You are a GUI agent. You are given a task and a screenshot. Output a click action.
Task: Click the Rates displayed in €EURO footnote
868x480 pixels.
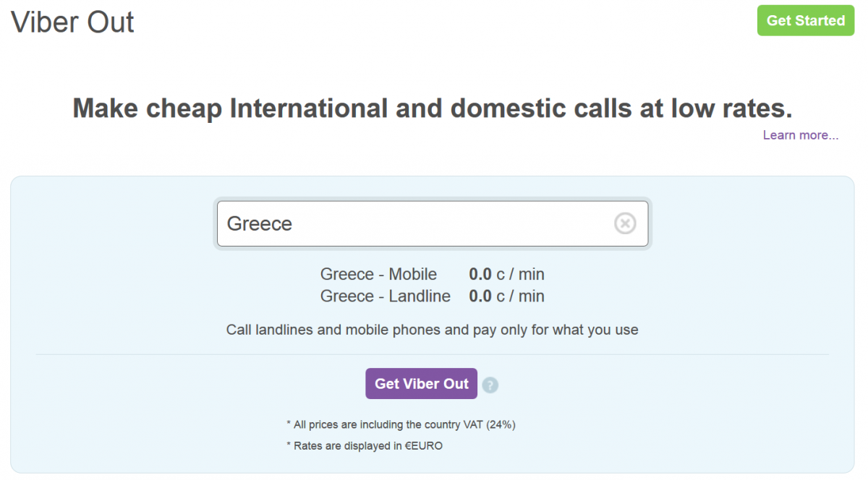[x=365, y=446]
